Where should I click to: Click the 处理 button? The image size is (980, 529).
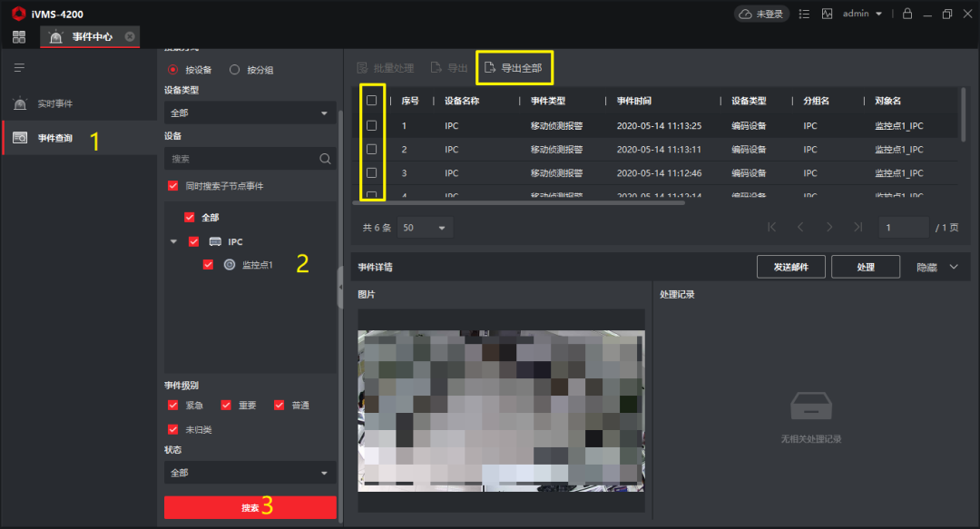click(866, 267)
